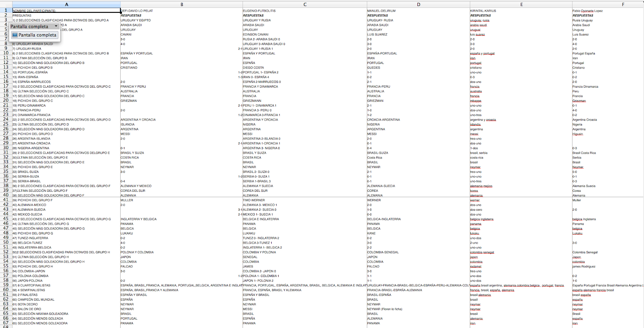Select column C header
644x328 pixels.
[305, 4]
